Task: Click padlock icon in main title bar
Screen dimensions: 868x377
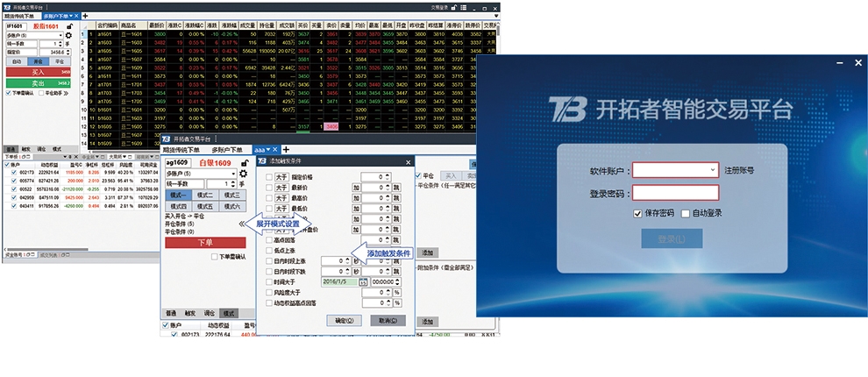Action: (x=454, y=8)
